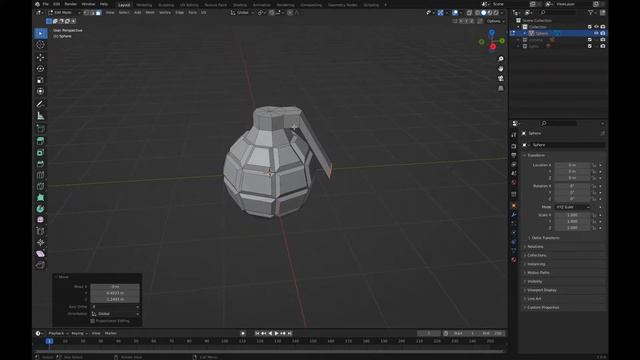Open Options dropdown in viewport header
This screenshot has width=640, height=360.
point(495,21)
